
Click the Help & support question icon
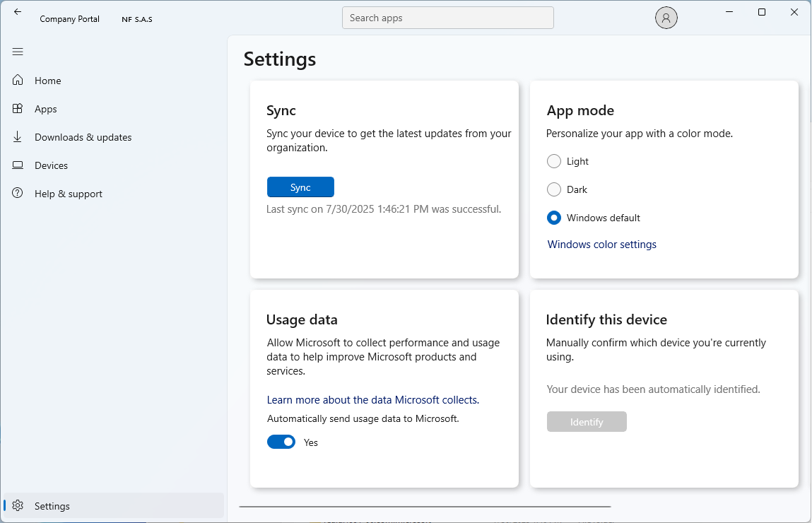click(18, 193)
